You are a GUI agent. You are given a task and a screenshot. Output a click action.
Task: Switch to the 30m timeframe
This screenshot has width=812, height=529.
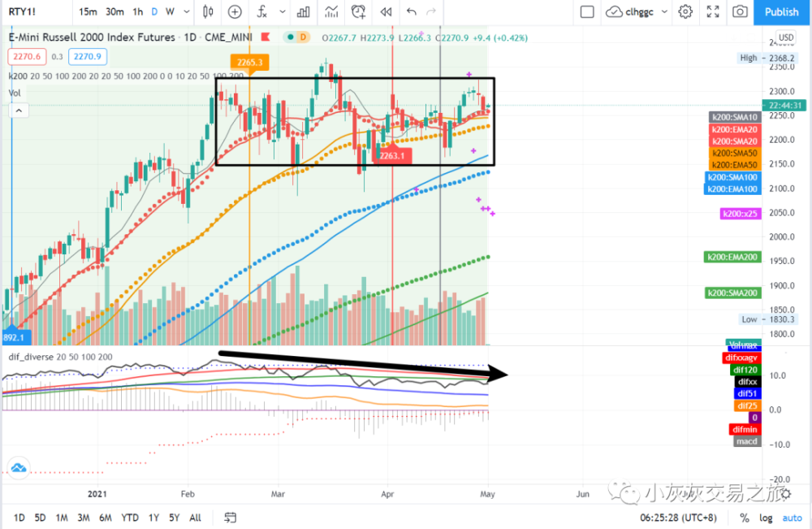[x=114, y=11]
